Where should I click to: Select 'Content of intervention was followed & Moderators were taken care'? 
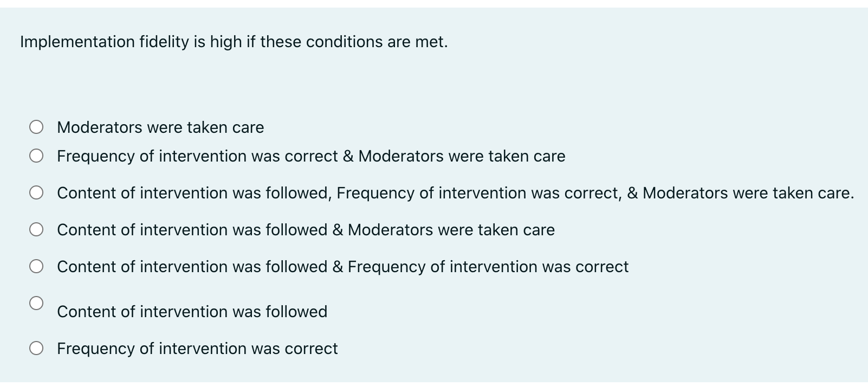point(37,229)
